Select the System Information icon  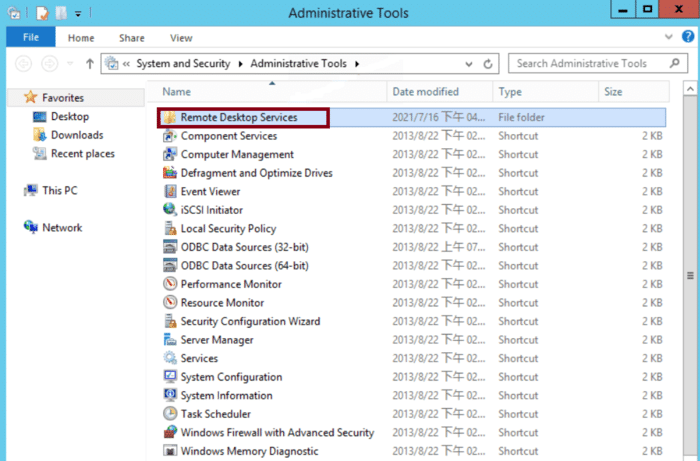point(170,395)
